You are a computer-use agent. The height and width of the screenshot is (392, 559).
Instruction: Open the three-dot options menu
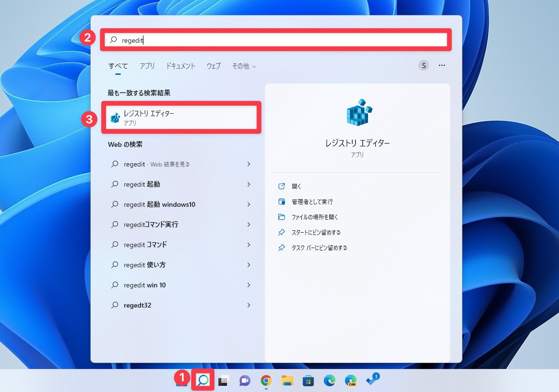pyautogui.click(x=442, y=65)
